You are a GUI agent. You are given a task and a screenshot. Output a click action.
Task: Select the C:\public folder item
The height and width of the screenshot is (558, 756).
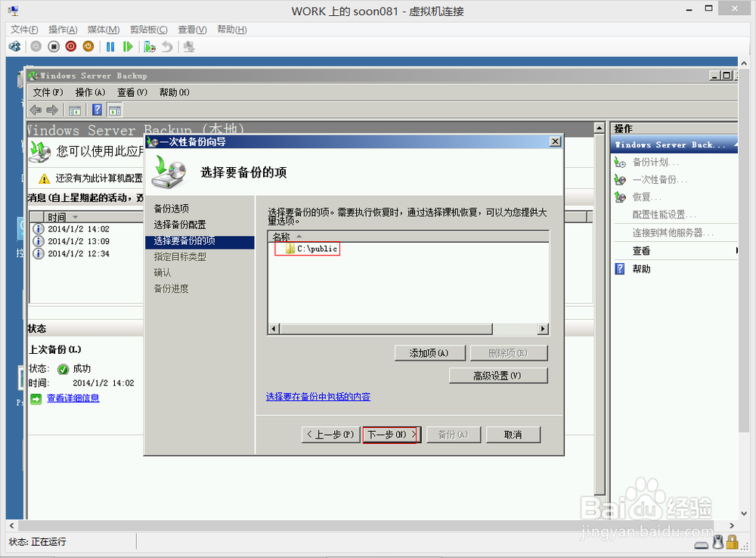311,248
